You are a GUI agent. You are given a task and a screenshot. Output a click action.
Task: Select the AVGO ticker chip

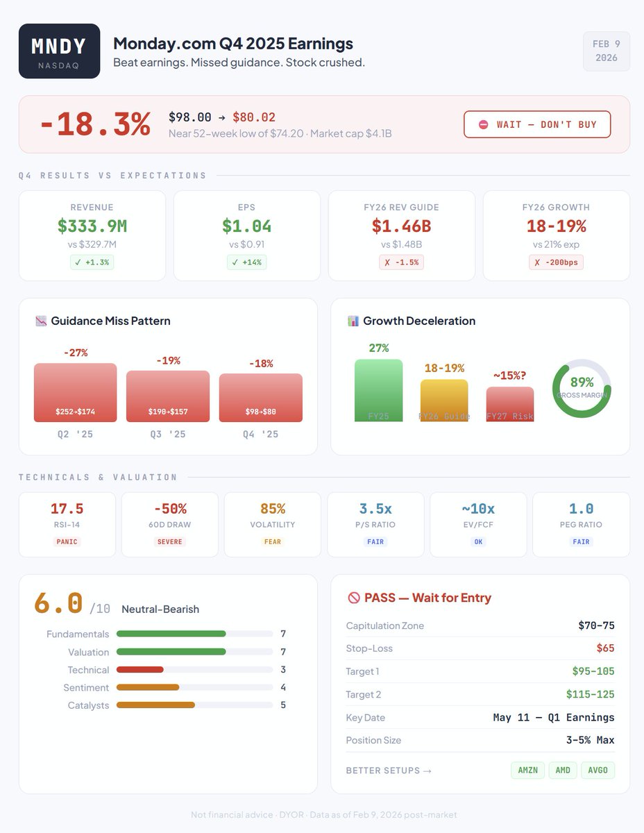click(x=598, y=771)
